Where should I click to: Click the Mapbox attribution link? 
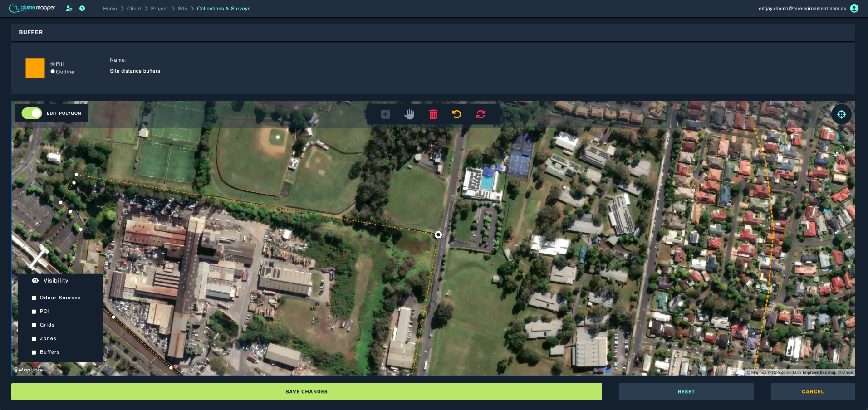click(756, 373)
